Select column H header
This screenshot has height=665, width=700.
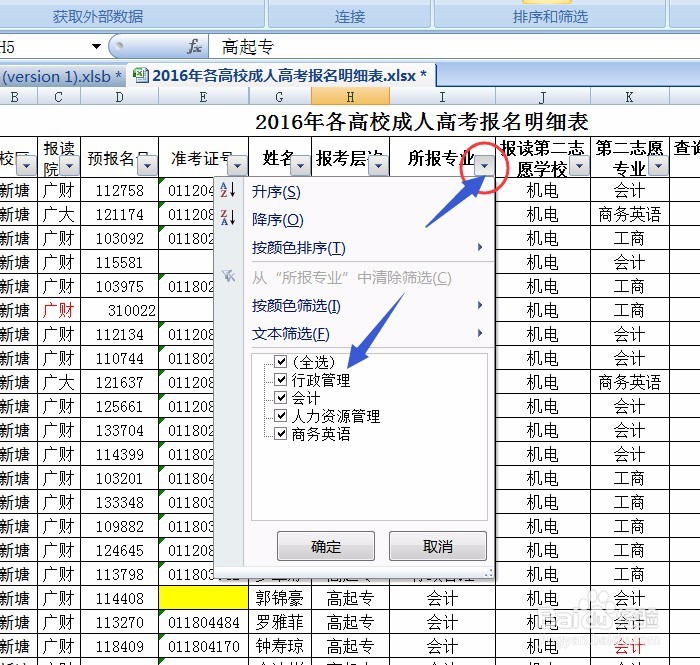[x=350, y=97]
